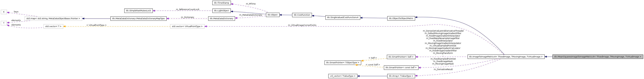This screenshot has width=644, height=79.
Task: Open itk::Array< TValueType > node
Action: 401,76
